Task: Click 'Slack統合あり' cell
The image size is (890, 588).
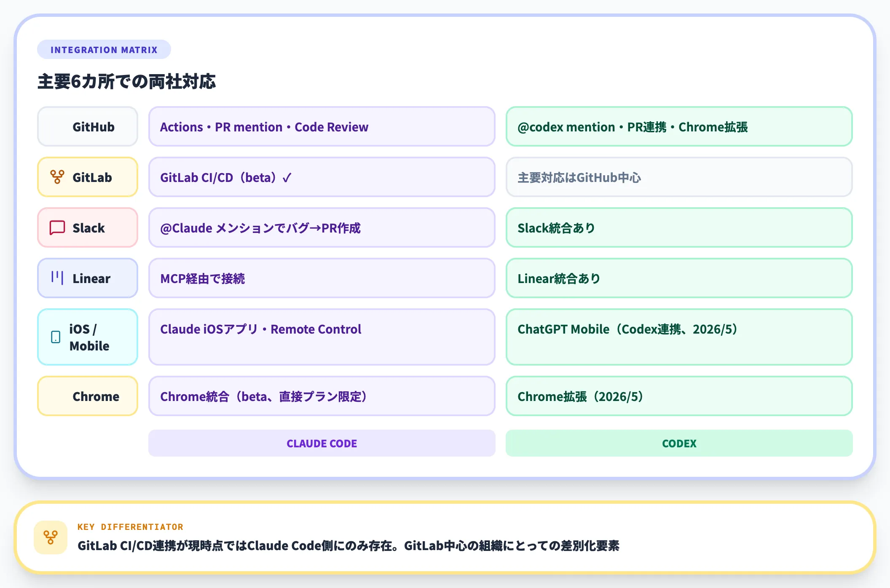Action: tap(679, 227)
